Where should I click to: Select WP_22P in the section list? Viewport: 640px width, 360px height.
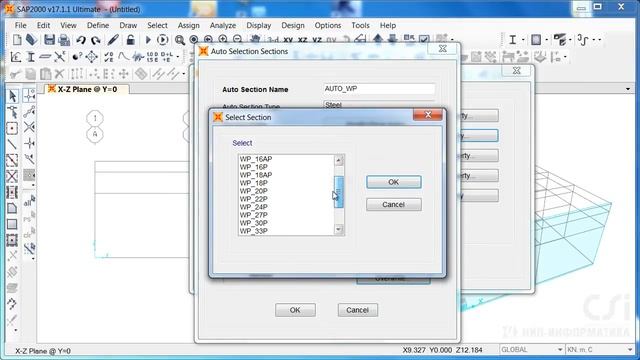point(254,199)
